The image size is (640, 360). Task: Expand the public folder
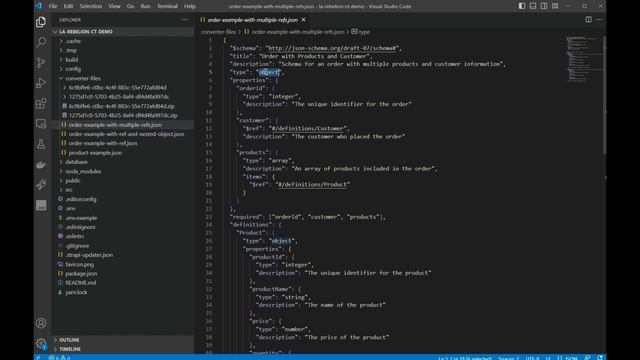[123, 180]
